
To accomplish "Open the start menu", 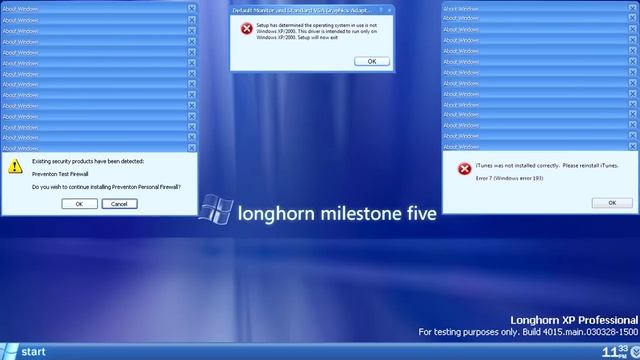I will tap(23, 352).
